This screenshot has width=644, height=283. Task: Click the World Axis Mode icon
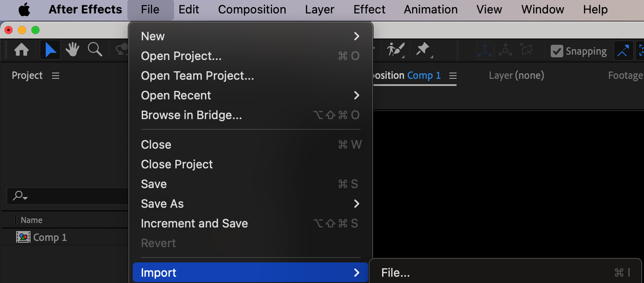(x=505, y=51)
